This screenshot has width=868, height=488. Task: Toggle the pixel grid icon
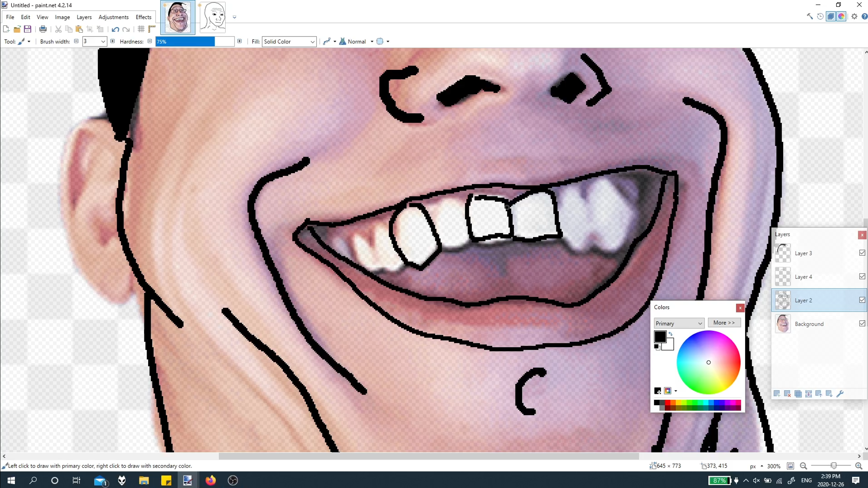[x=141, y=29]
